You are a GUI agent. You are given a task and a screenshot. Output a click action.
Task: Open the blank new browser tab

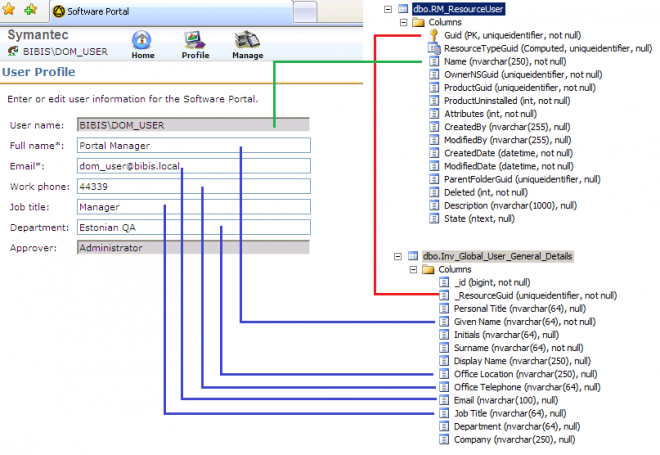coord(305,12)
